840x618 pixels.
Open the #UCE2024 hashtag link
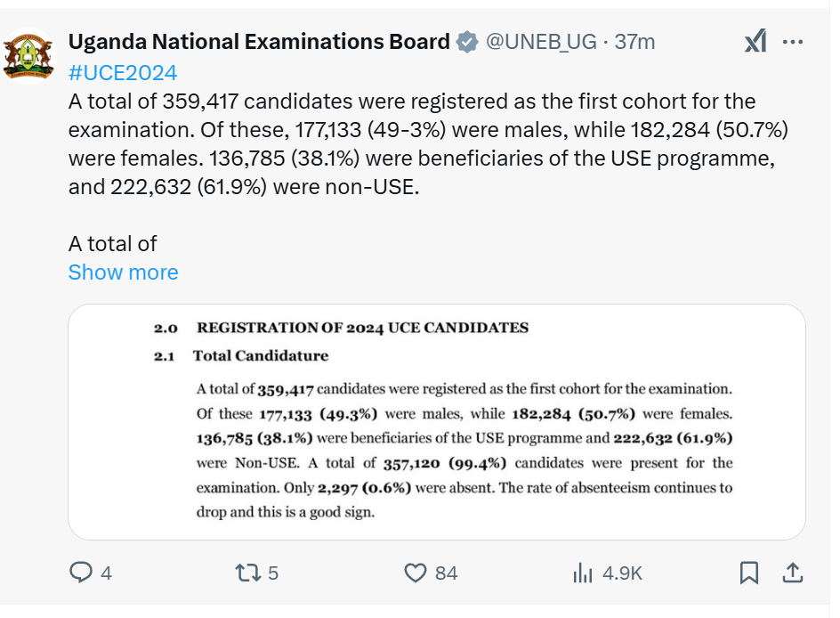pos(123,73)
